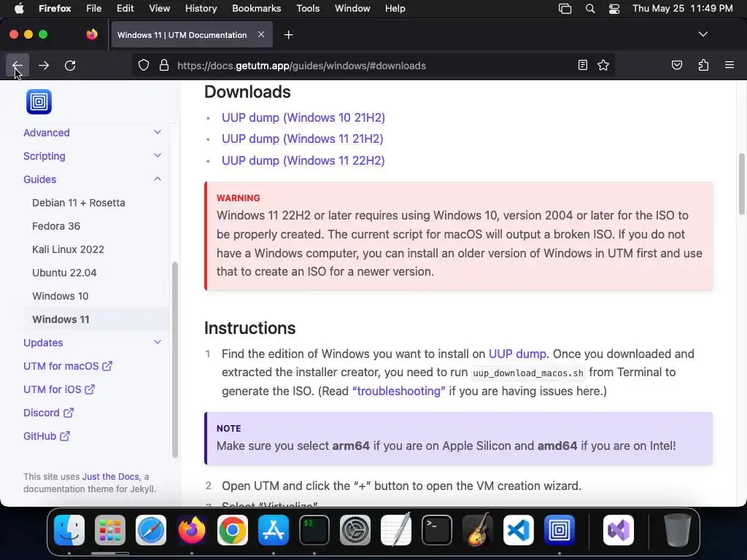Image resolution: width=747 pixels, height=560 pixels.
Task: Open the Extensions puzzle icon
Action: pos(703,65)
